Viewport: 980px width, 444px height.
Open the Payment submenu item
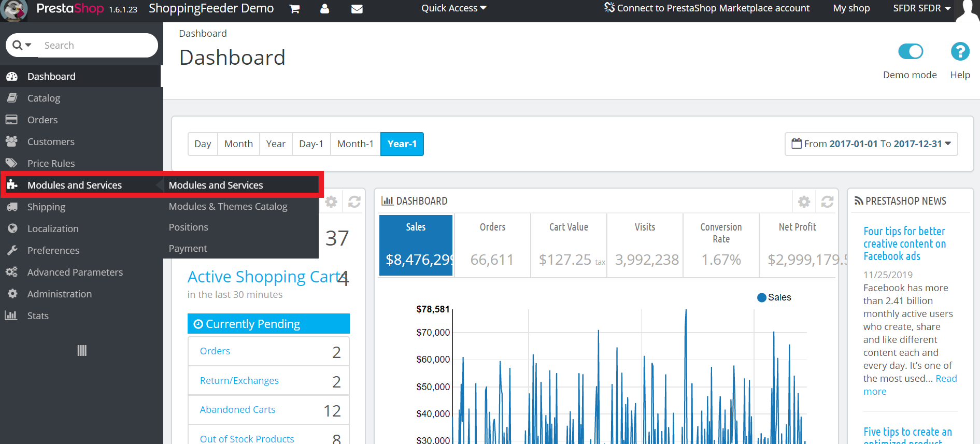click(x=188, y=248)
